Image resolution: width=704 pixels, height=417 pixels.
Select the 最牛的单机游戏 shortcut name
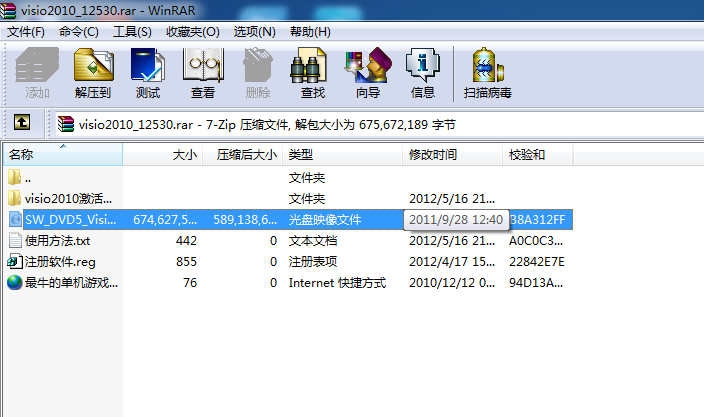coord(71,283)
